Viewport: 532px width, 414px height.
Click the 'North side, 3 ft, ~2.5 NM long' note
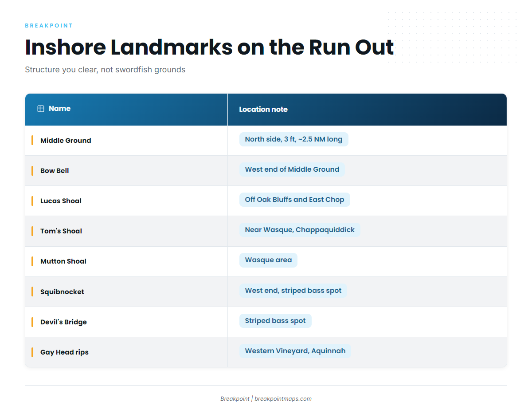pyautogui.click(x=293, y=139)
